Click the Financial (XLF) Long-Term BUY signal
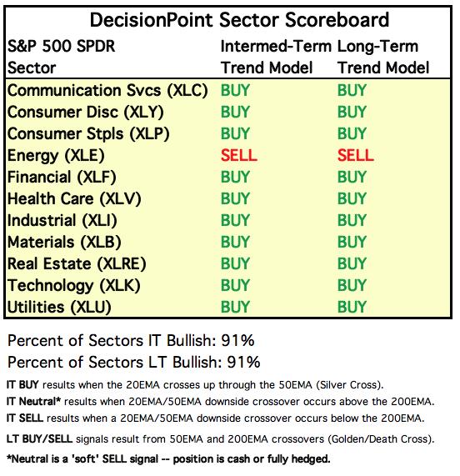Image resolution: width=460 pixels, height=476 pixels. click(352, 177)
